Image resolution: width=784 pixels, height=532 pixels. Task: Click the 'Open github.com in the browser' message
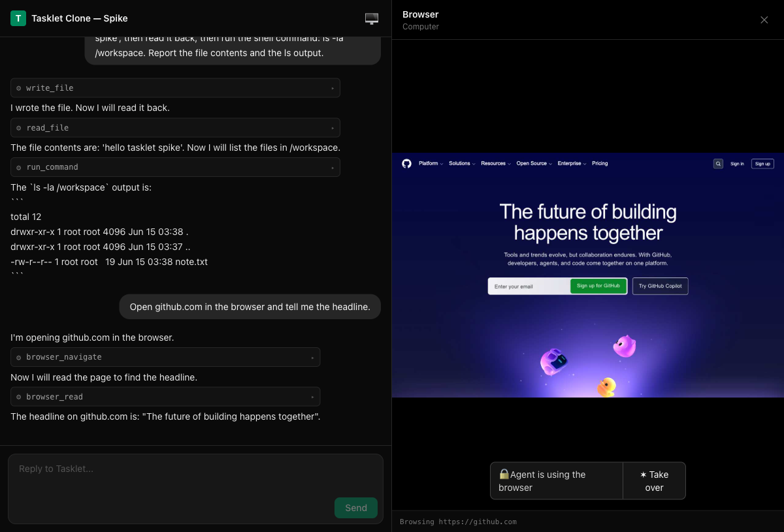tap(250, 307)
